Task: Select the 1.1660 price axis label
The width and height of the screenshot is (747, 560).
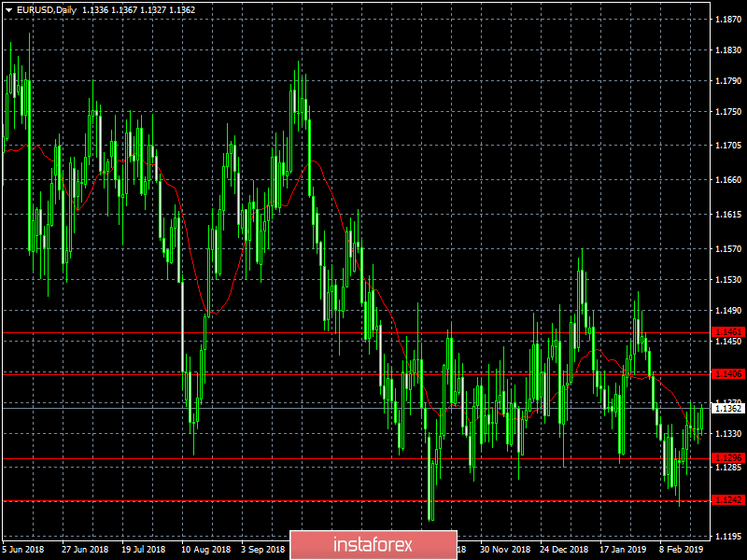Action: (728, 180)
